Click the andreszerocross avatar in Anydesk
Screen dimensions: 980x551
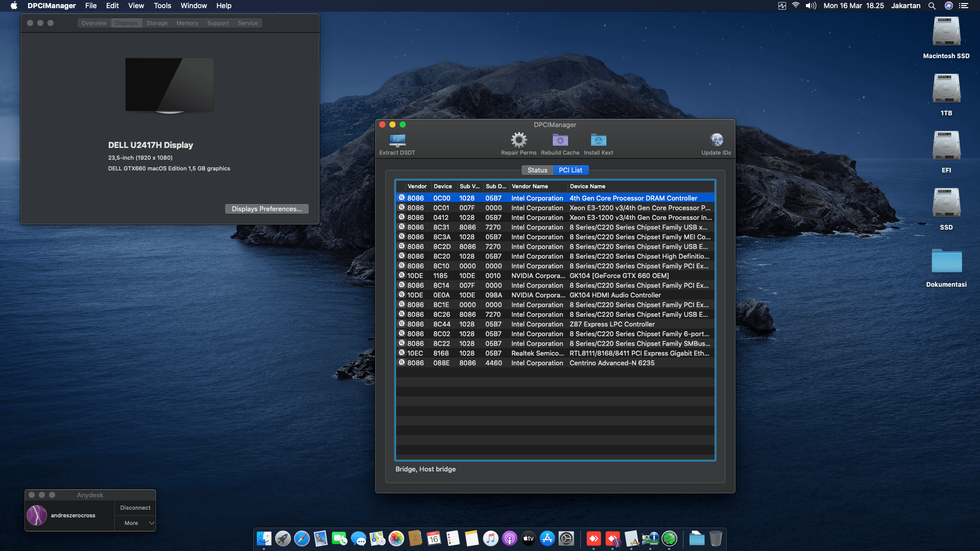tap(37, 515)
